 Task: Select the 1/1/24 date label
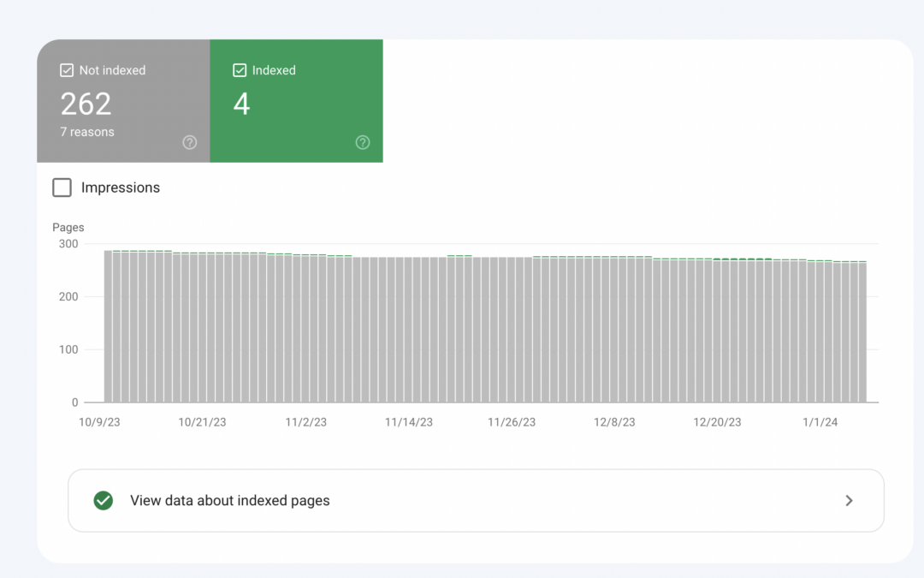click(x=820, y=422)
